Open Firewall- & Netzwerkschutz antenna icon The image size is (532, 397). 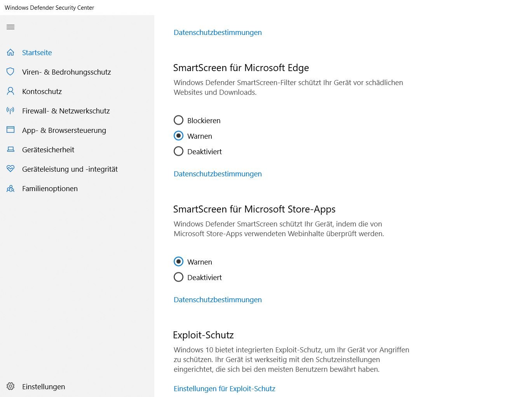tap(10, 111)
